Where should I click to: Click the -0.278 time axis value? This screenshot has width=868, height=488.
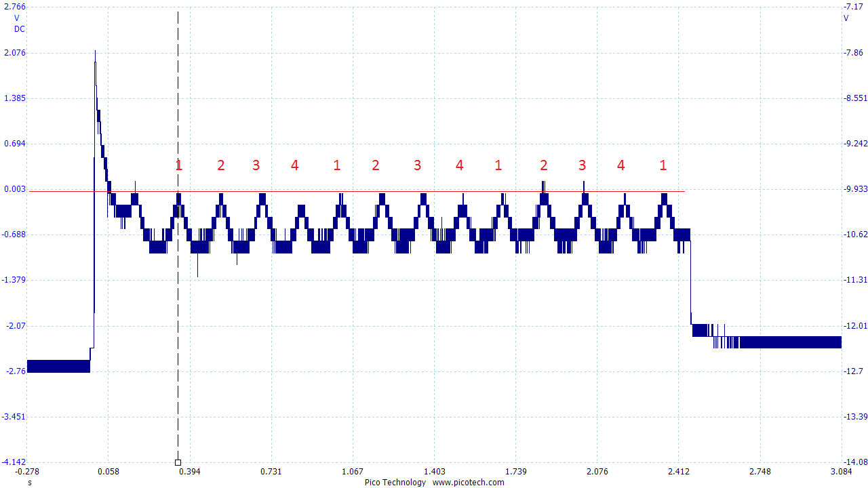(x=27, y=472)
